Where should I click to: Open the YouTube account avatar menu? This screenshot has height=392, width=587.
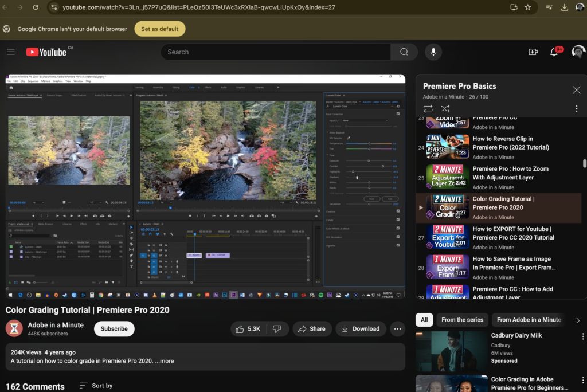(578, 52)
